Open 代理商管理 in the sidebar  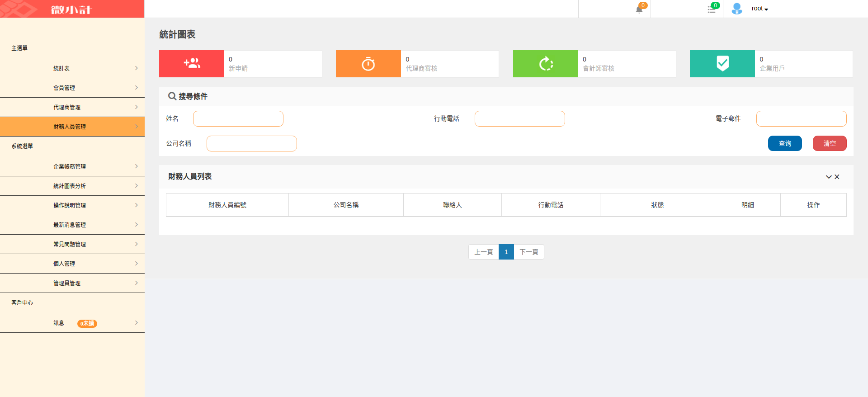click(x=72, y=107)
